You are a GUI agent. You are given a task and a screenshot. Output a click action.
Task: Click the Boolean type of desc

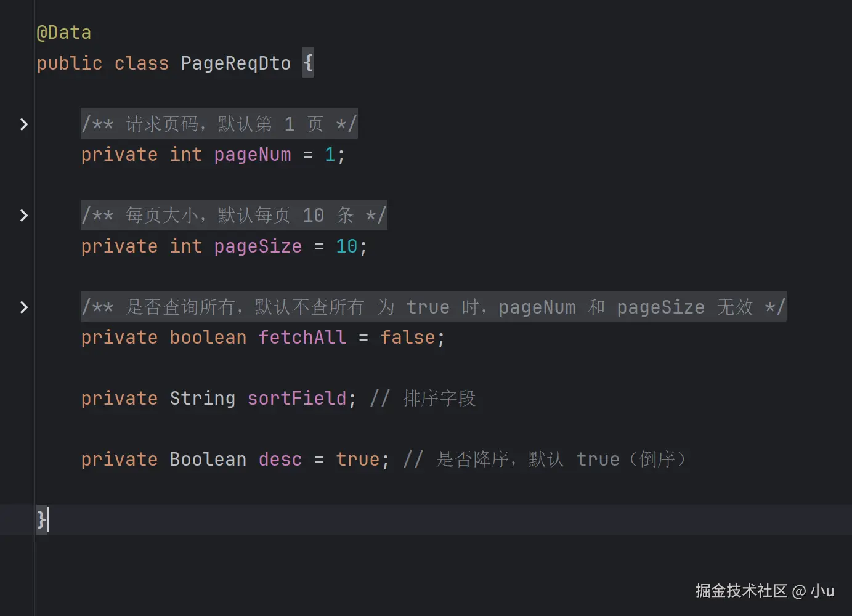pos(208,460)
